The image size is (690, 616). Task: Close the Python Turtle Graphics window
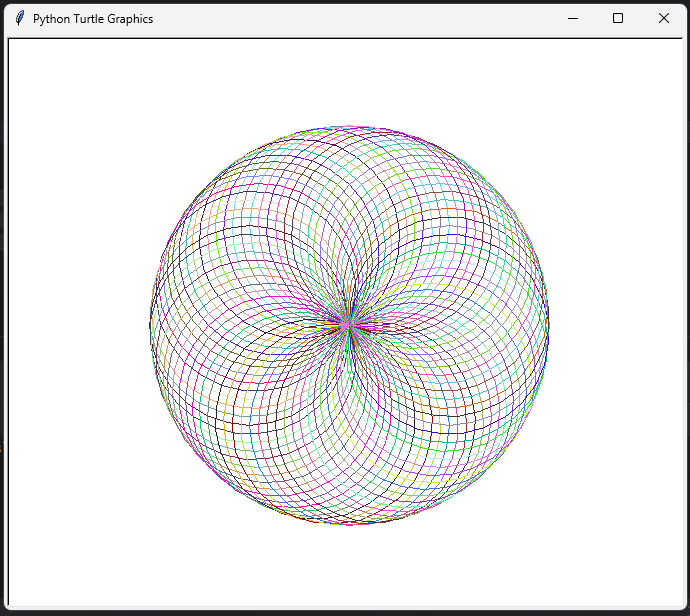coord(664,18)
